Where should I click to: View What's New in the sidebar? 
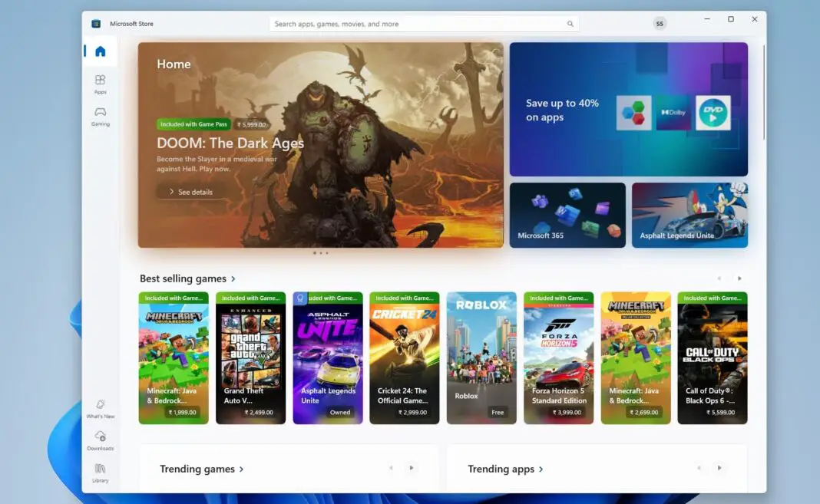100,410
